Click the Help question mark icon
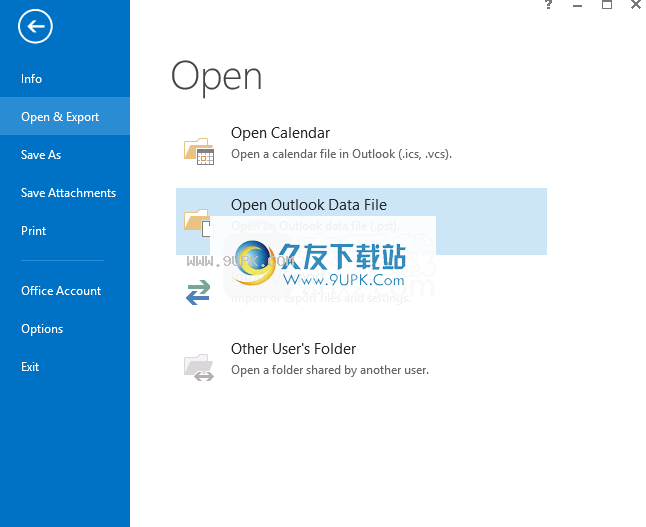The width and height of the screenshot is (646, 527). click(x=548, y=5)
